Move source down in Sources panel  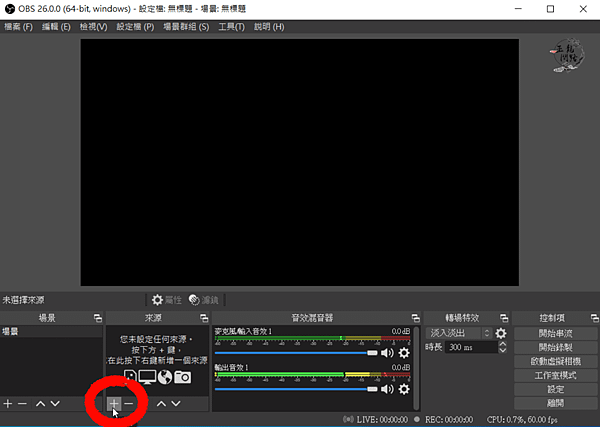click(x=176, y=403)
